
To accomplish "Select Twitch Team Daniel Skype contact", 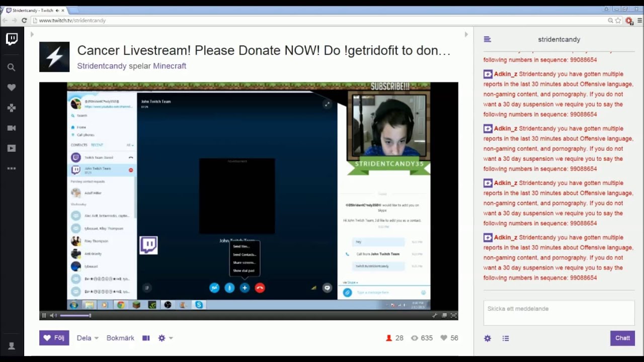I will point(103,157).
